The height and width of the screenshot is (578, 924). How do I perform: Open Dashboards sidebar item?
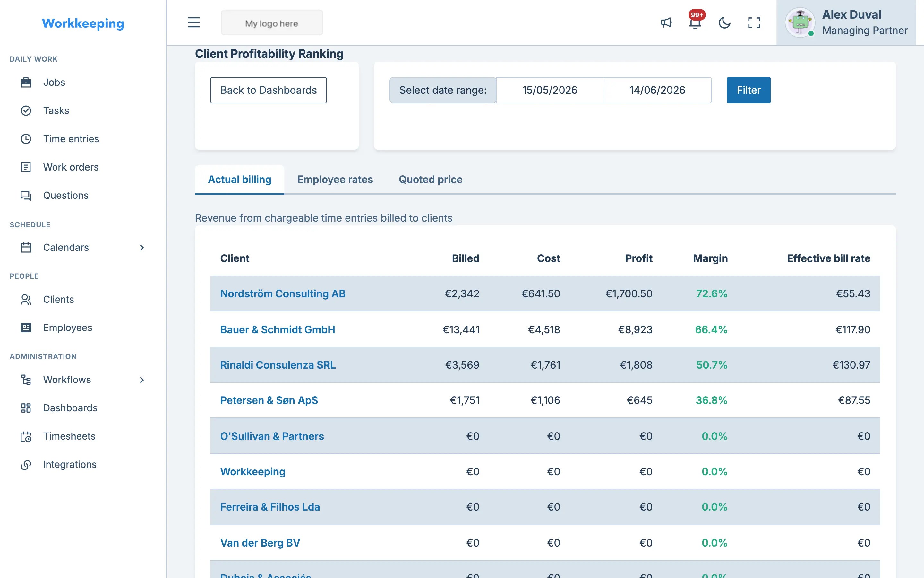click(70, 408)
